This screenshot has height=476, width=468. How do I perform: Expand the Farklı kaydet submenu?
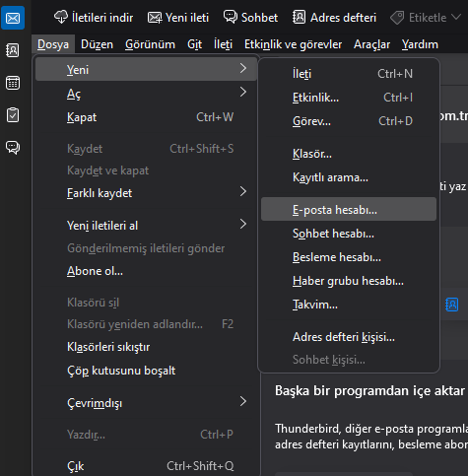[146, 193]
